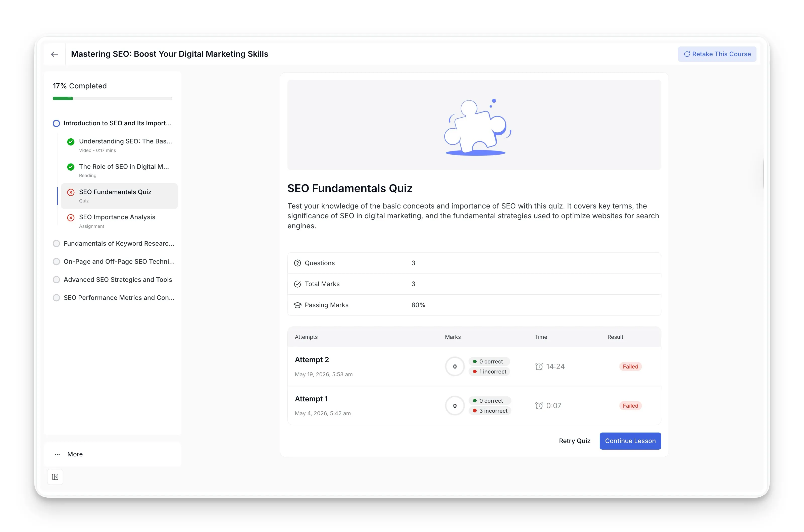The height and width of the screenshot is (532, 804).
Task: Collapse the sidebar panel icon
Action: pos(55,477)
